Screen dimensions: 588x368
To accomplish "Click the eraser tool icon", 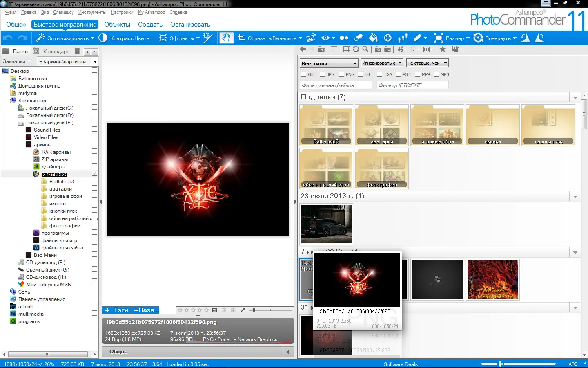I will 358,38.
